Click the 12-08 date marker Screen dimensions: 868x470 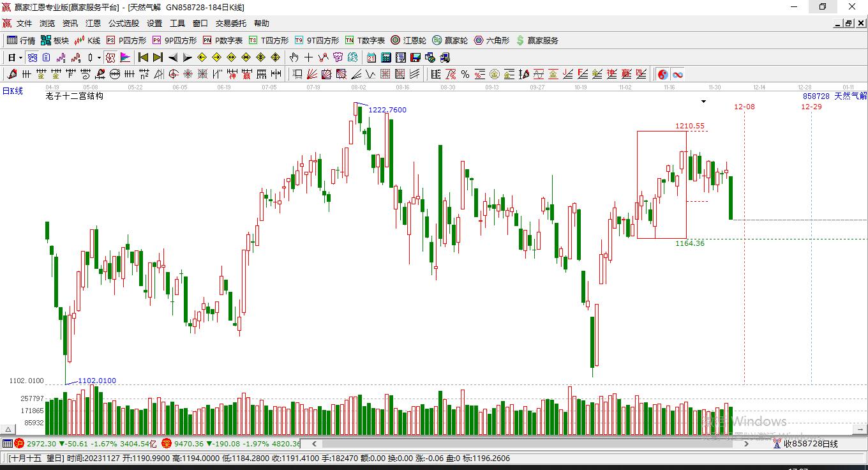tap(744, 107)
